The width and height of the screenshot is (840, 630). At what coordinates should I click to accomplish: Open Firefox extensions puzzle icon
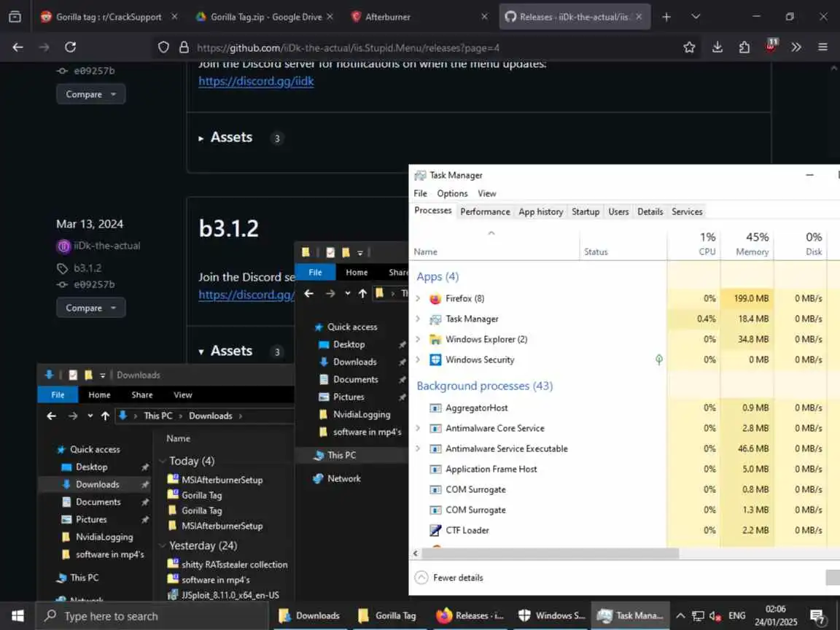click(744, 47)
